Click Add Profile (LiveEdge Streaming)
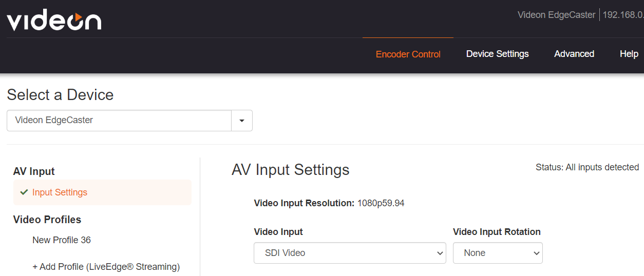The width and height of the screenshot is (644, 276). tap(106, 267)
